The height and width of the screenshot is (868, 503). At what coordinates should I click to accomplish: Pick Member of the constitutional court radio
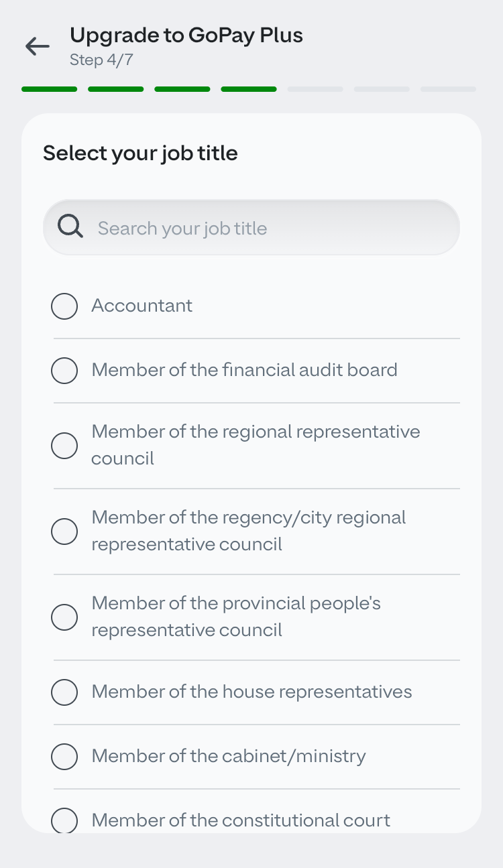64,820
